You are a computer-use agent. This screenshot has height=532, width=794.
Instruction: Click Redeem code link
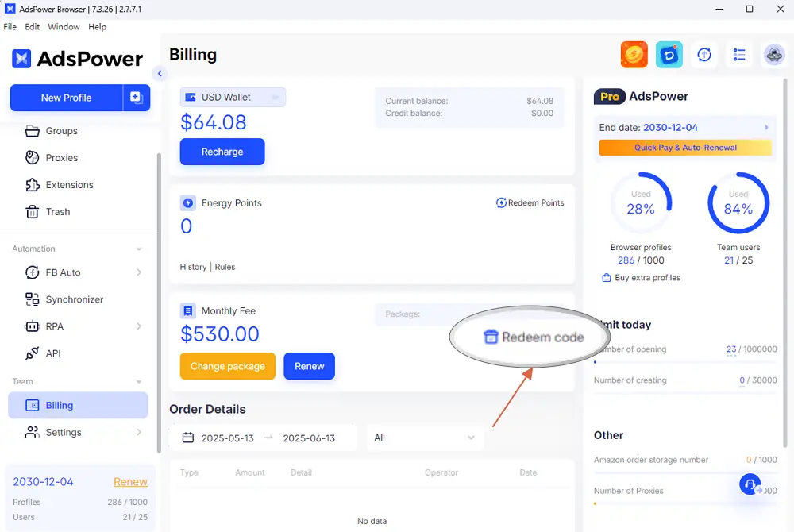point(534,337)
